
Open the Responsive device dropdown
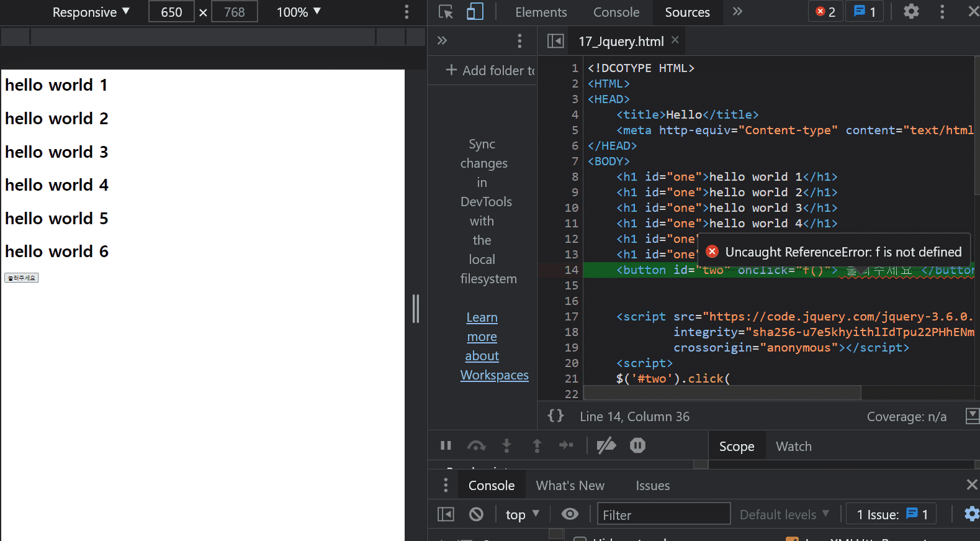(91, 12)
